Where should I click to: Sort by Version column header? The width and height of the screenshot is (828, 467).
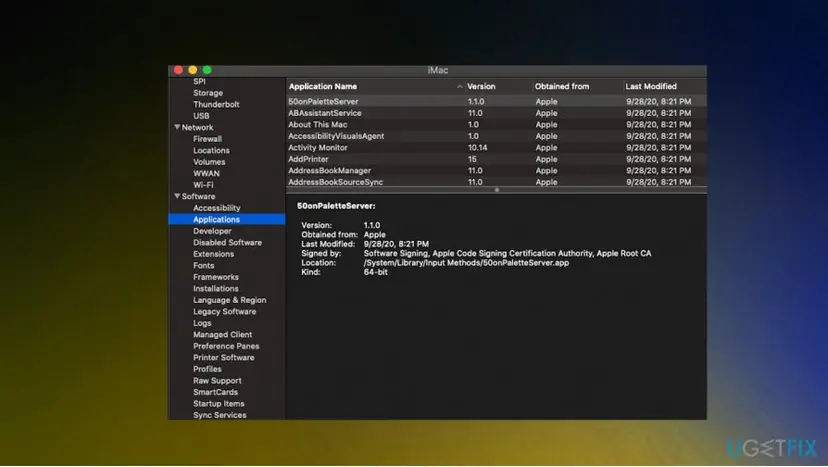pyautogui.click(x=481, y=86)
